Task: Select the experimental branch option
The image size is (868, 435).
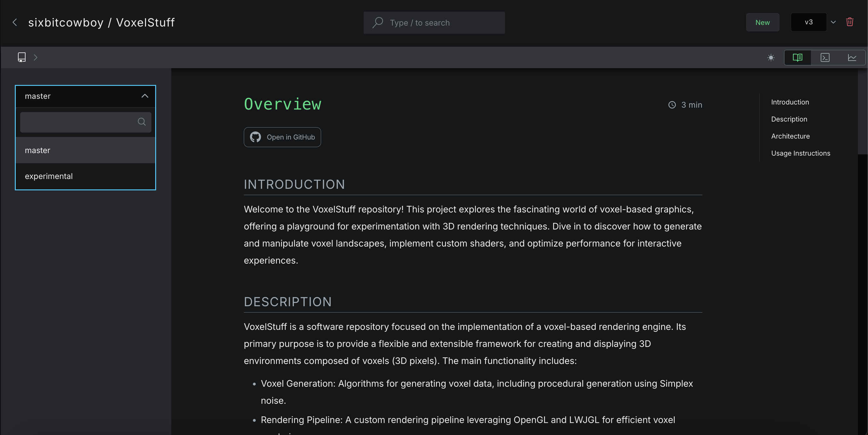Action: coord(85,176)
